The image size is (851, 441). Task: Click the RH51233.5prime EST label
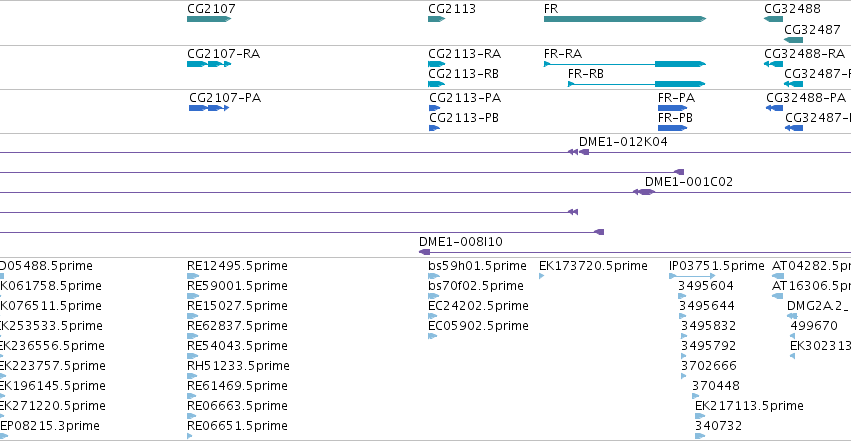coord(238,366)
